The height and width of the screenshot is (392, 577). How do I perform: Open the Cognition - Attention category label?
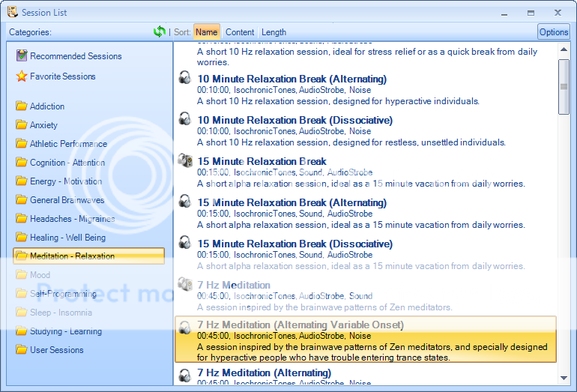coord(67,163)
